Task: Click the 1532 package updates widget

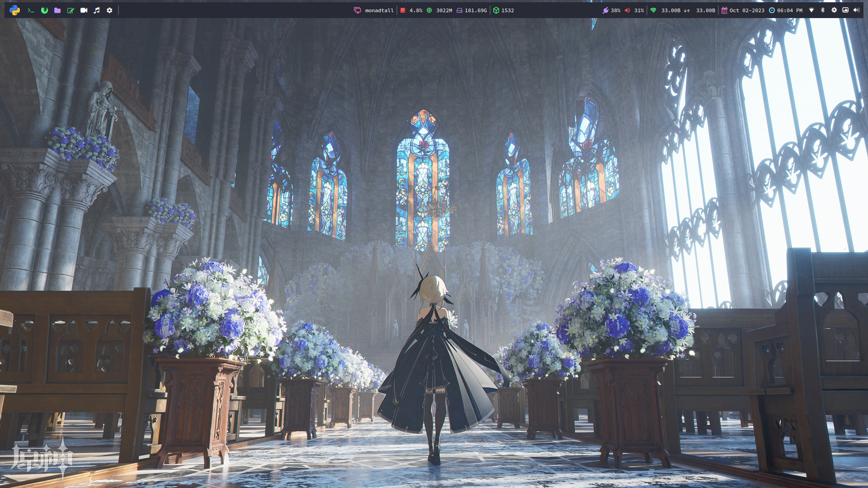Action: tap(507, 10)
